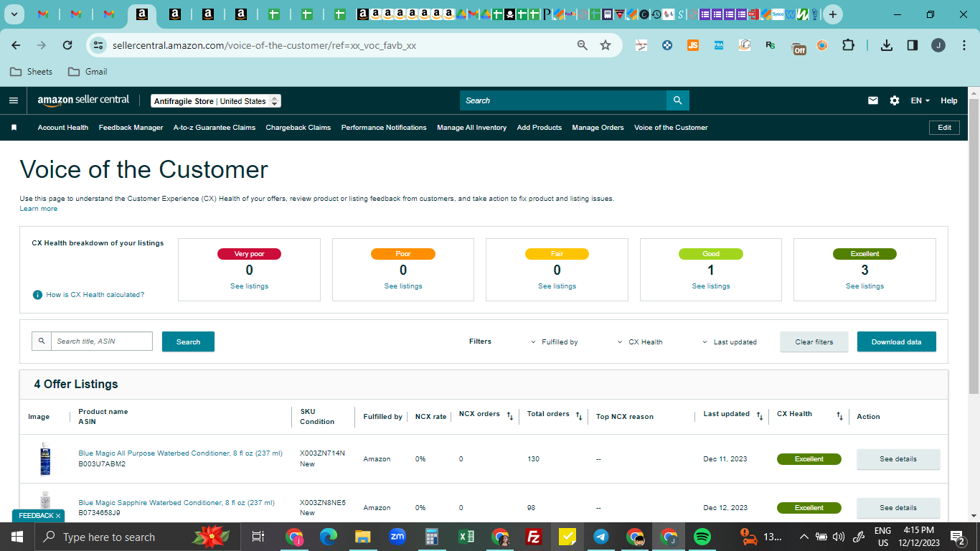This screenshot has height=551, width=980.
Task: Click the bookmark icon beside Account Health
Action: [14, 128]
